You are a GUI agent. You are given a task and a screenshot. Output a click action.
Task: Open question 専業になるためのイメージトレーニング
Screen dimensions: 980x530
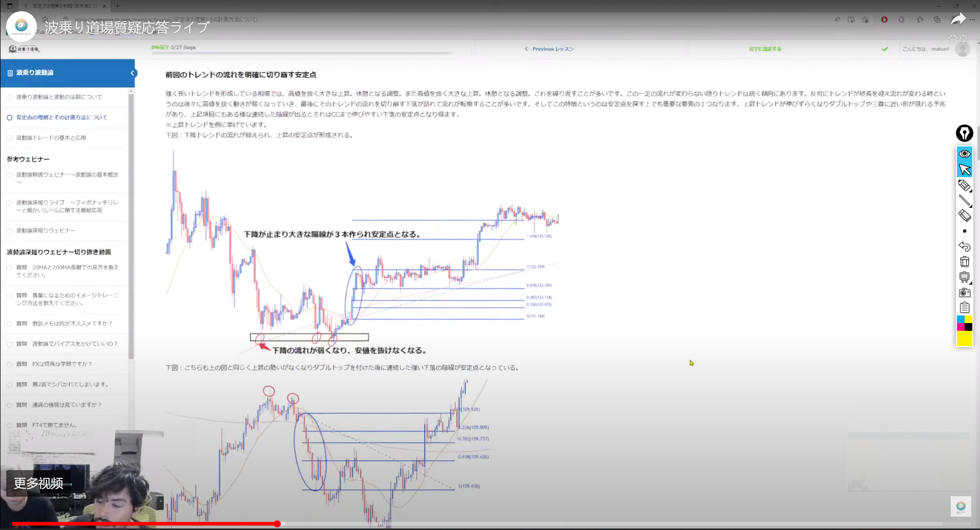click(x=67, y=300)
